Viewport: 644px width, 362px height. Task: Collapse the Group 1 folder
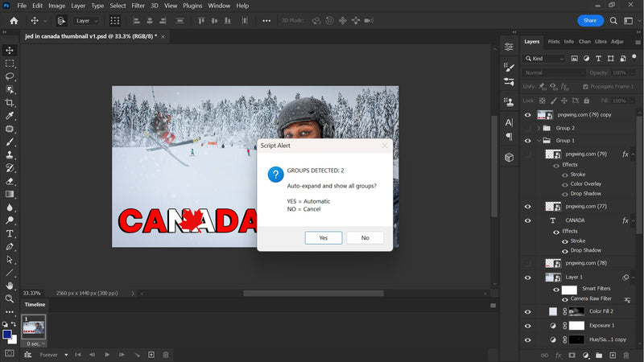[x=539, y=141]
